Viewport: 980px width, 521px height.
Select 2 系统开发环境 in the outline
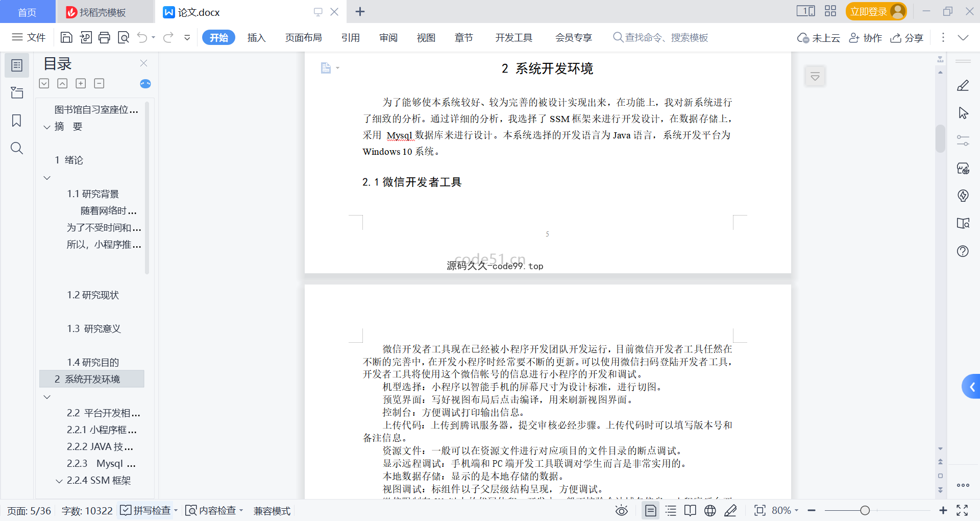pos(92,379)
